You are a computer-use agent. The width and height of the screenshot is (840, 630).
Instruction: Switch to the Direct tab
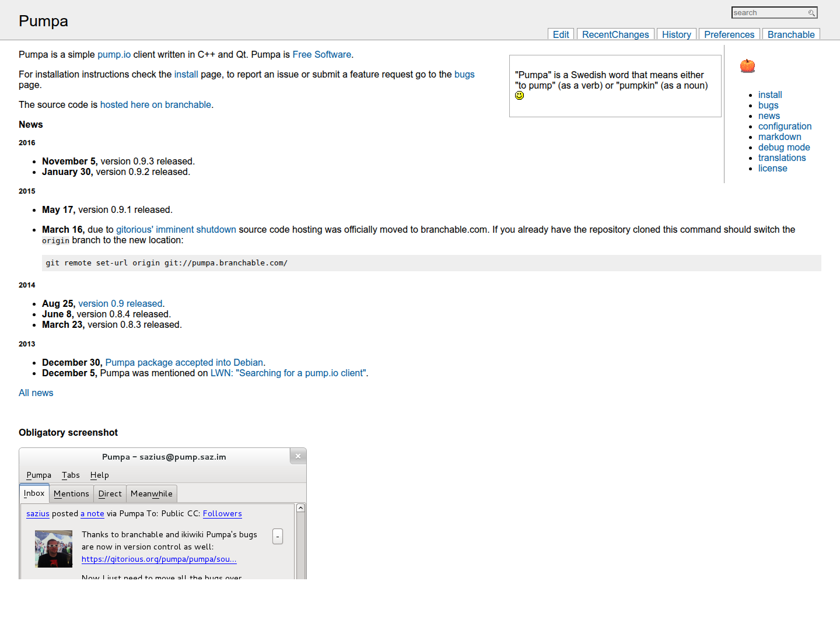coord(110,494)
